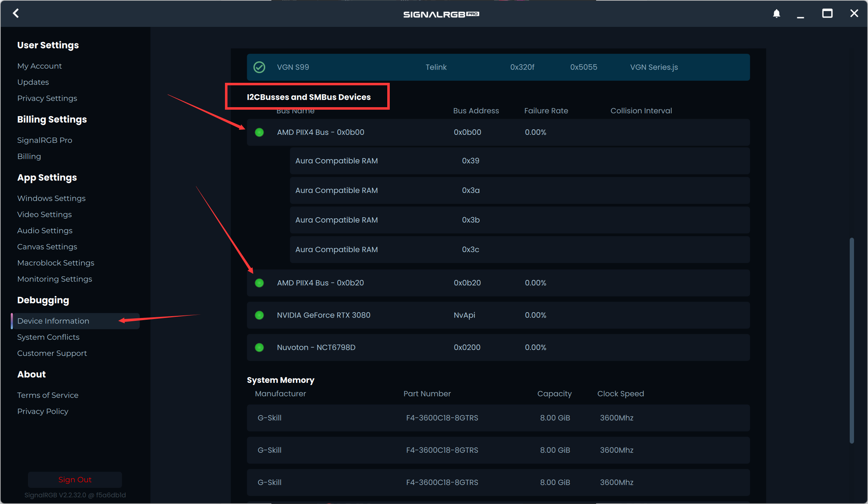Collapse the AMD PIIX4 Bus - 0x0b00 row

(498, 132)
